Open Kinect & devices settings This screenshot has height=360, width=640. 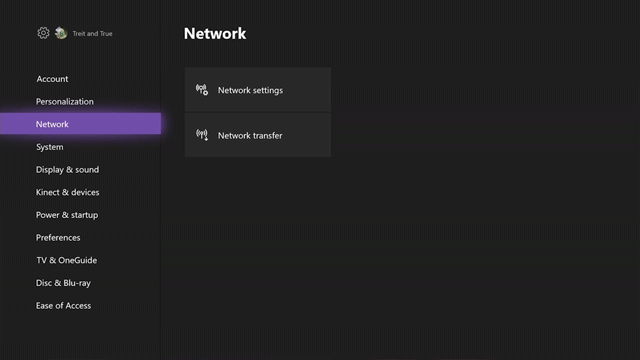tap(67, 192)
